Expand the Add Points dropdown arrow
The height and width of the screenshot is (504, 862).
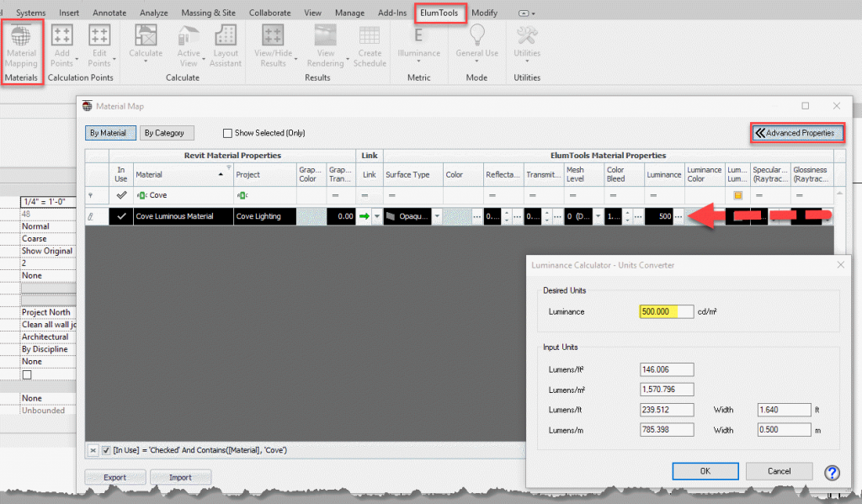[77, 60]
